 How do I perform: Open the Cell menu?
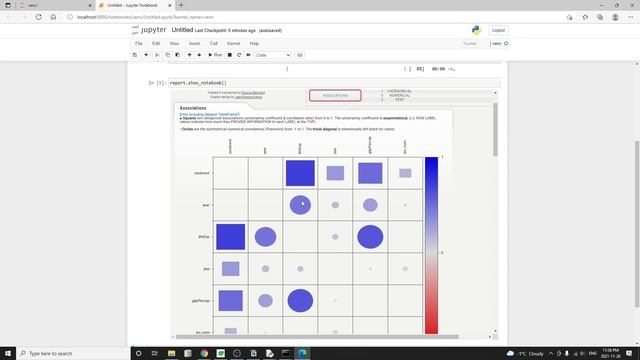point(213,43)
